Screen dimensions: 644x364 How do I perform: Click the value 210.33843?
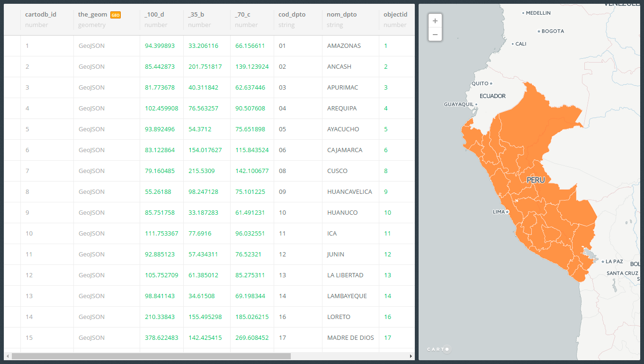click(x=160, y=317)
